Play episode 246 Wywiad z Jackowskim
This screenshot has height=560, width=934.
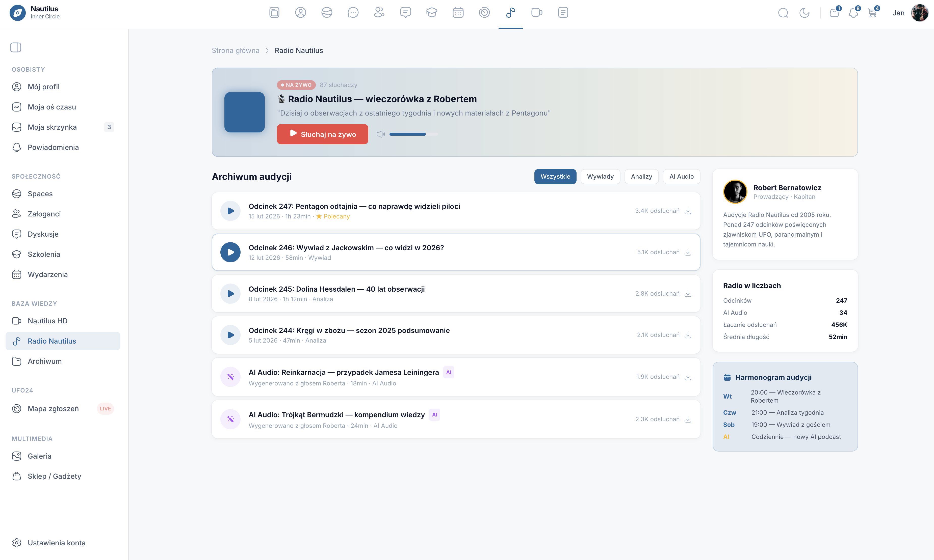(x=230, y=252)
